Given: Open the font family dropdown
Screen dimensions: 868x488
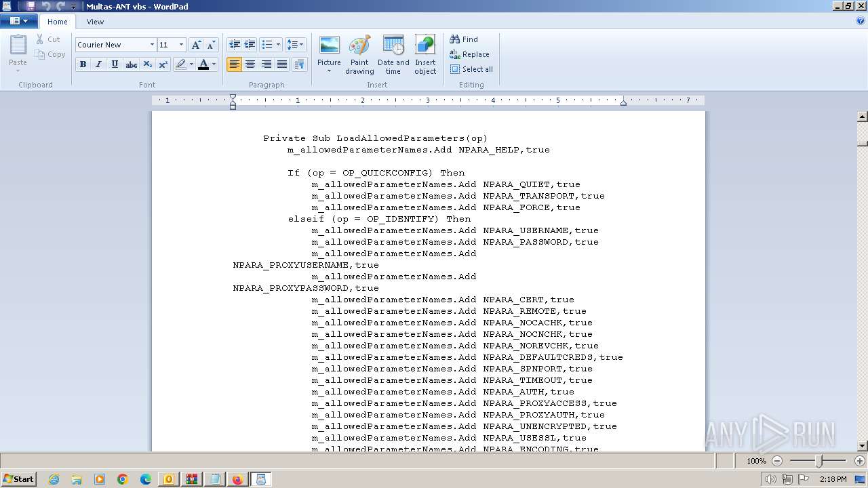Looking at the screenshot, I should coord(152,45).
